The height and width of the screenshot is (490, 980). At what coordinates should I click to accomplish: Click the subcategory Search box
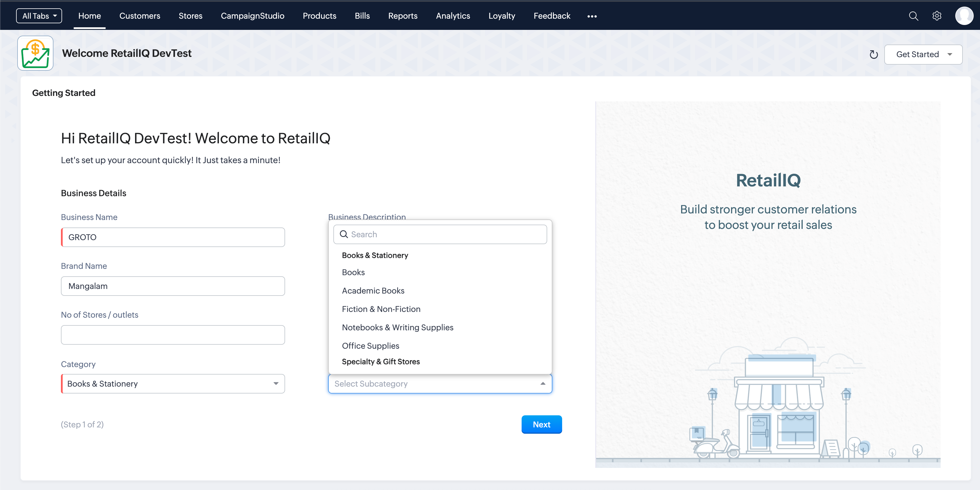click(x=440, y=234)
